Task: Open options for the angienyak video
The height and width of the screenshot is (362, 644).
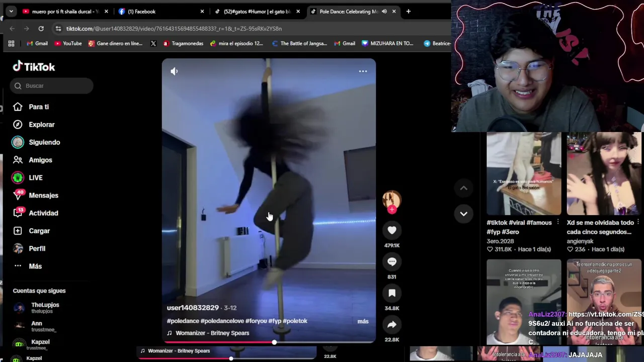Action: coord(638,222)
